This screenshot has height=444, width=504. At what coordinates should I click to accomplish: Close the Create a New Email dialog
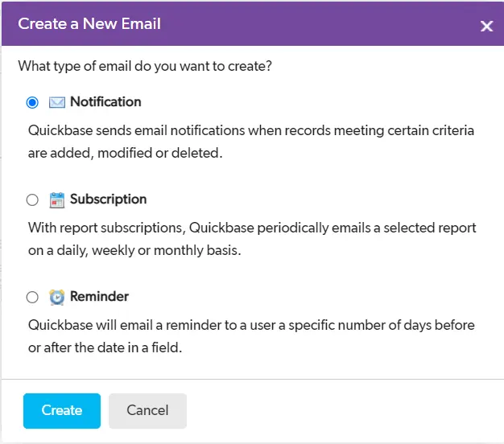tap(486, 26)
